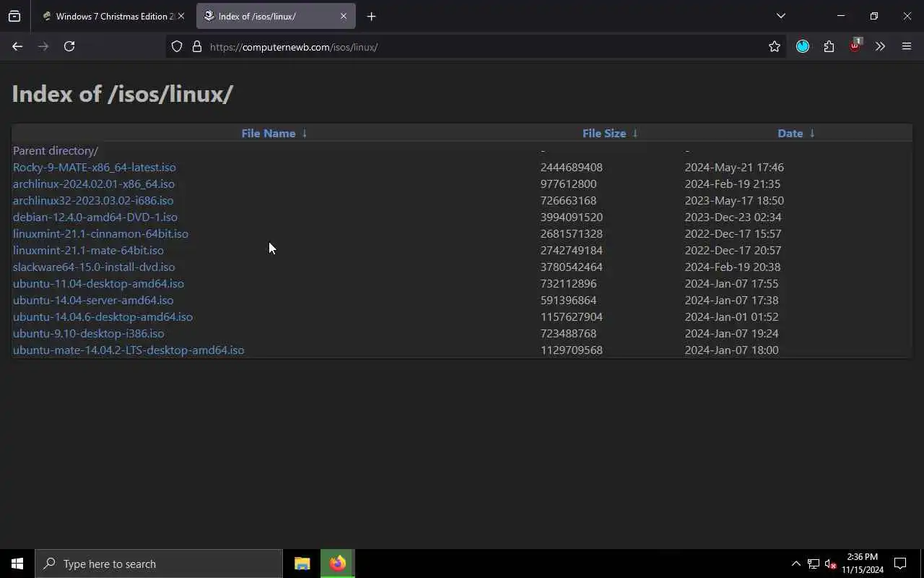This screenshot has width=924, height=578.
Task: Open ubuntu-11.04-desktop-amd64.iso link
Action: (x=98, y=283)
